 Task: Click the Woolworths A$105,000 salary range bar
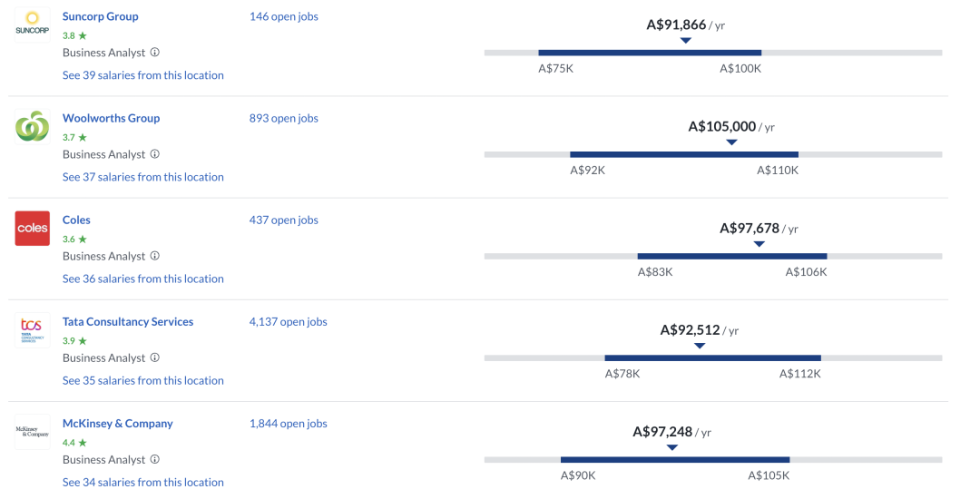[x=683, y=154]
